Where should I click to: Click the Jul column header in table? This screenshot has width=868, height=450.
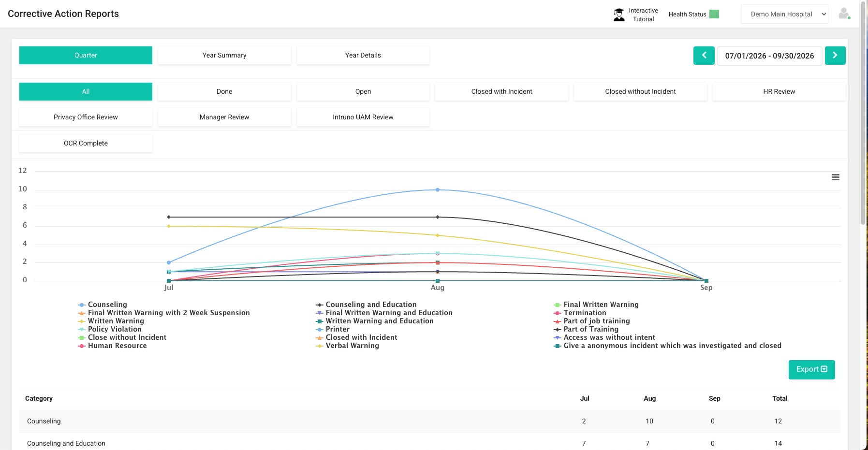tap(585, 398)
